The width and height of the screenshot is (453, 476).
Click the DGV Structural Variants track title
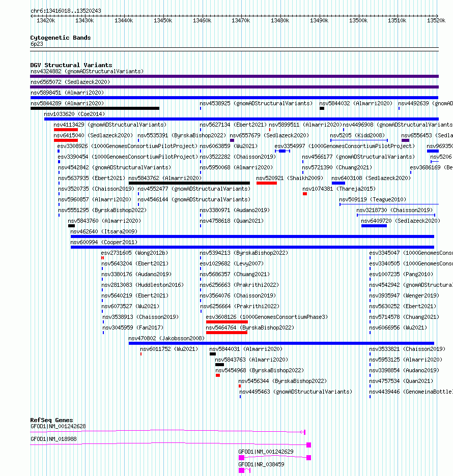71,65
